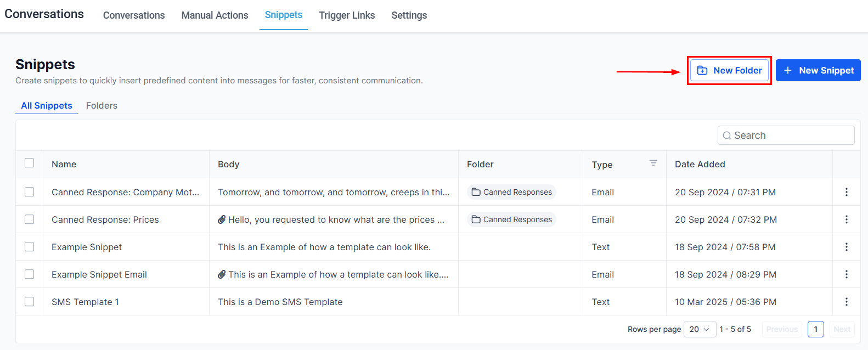868x350 pixels.
Task: Click Canned Responses folder tag in Prices row
Action: [512, 219]
